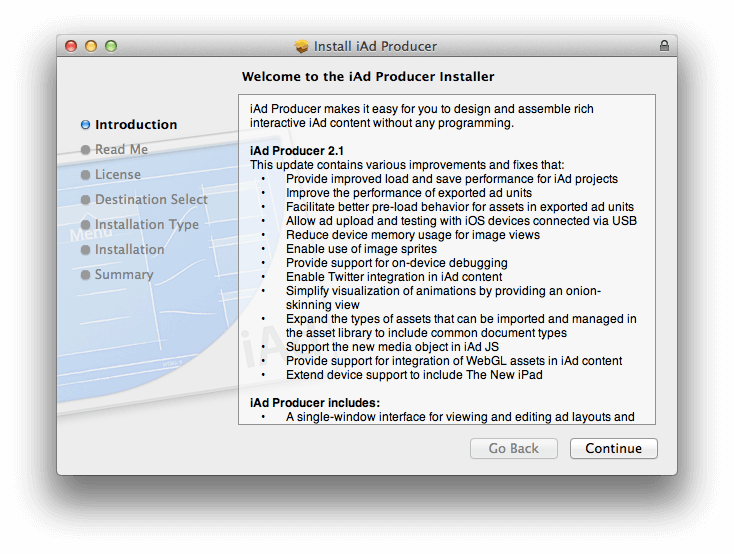The width and height of the screenshot is (734, 554).
Task: Click the line about improved load and save performance
Action: (452, 179)
